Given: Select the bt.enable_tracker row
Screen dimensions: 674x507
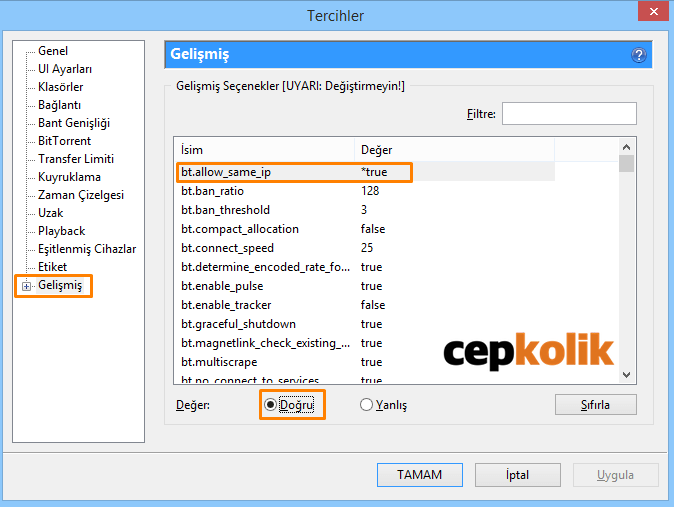Looking at the screenshot, I should (365, 305).
